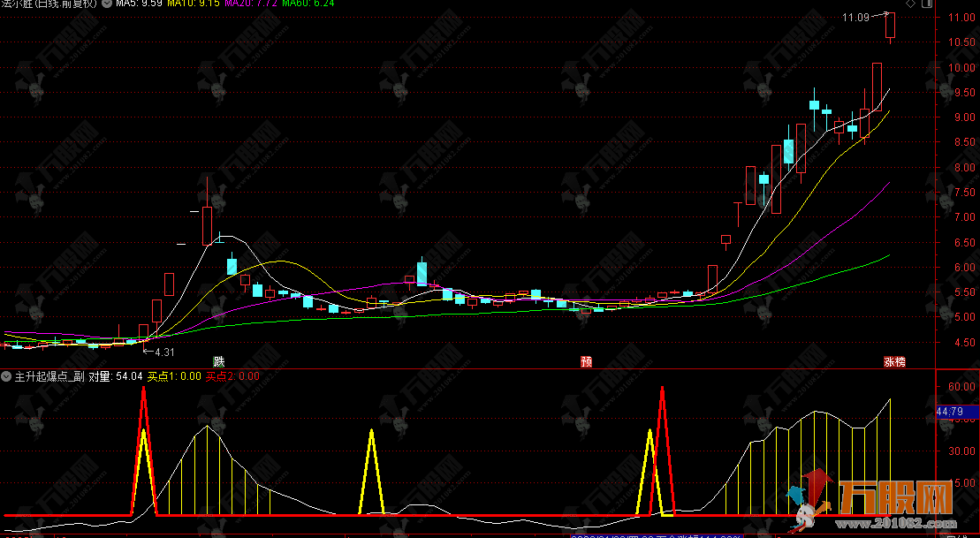Click the panel icon beside the diamond
This screenshot has height=538, width=980.
pyautogui.click(x=925, y=4)
